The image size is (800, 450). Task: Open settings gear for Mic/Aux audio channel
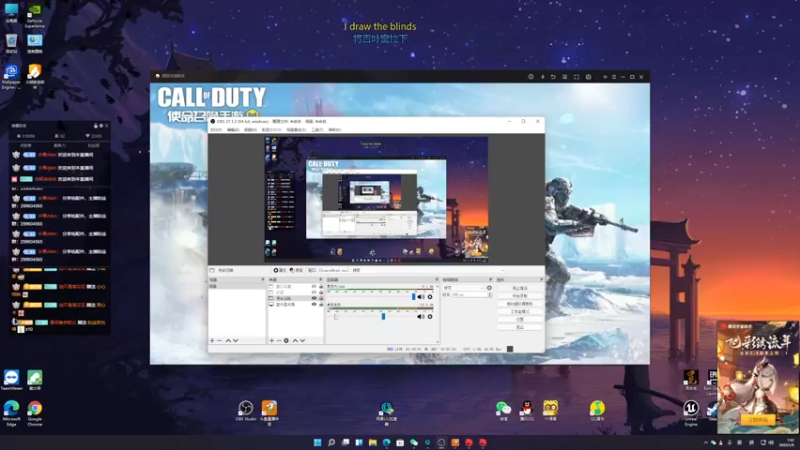pyautogui.click(x=430, y=296)
